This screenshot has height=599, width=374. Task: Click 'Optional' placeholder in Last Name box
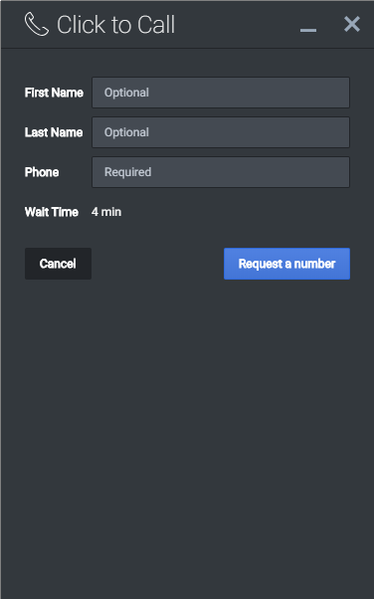click(x=126, y=133)
